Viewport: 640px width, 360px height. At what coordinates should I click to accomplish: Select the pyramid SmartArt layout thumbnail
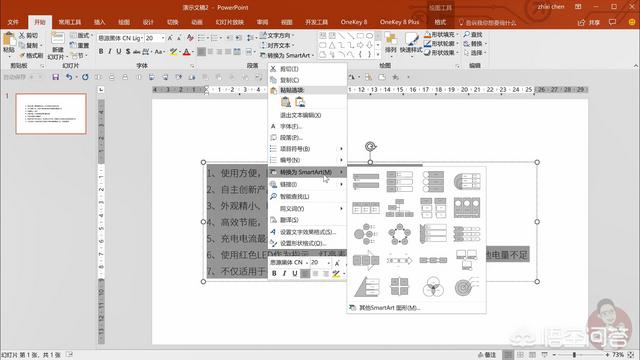pyautogui.click(x=366, y=286)
